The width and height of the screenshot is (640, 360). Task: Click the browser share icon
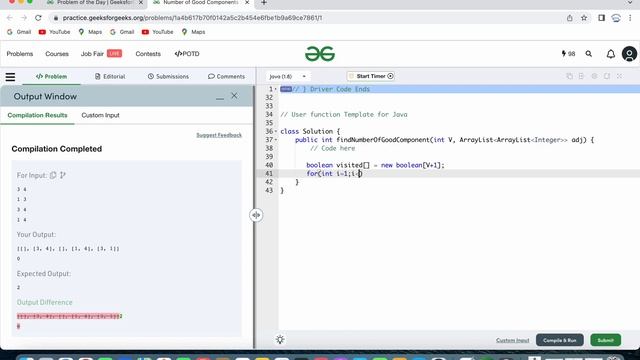(569, 18)
